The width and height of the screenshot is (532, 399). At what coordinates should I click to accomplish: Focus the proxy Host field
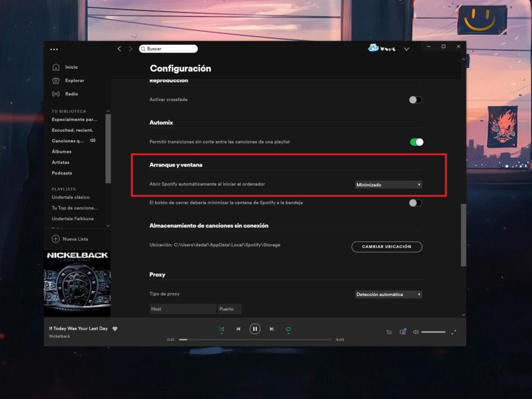click(183, 309)
